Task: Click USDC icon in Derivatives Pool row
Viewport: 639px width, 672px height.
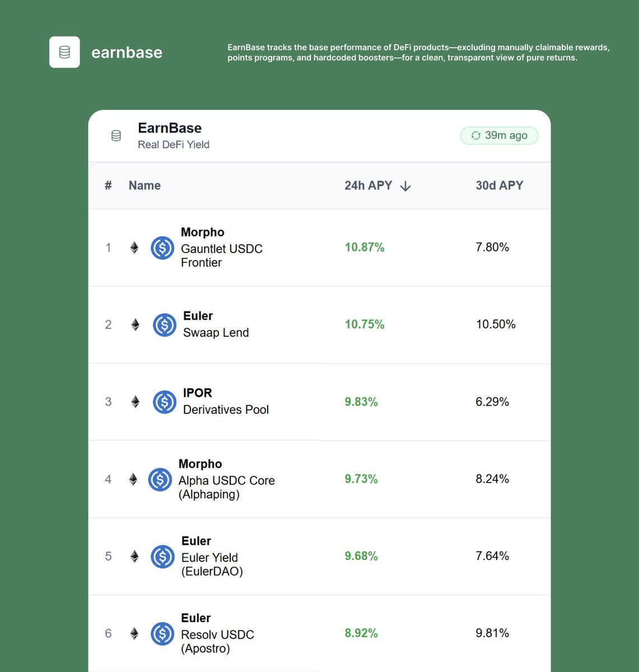Action: pyautogui.click(x=165, y=402)
